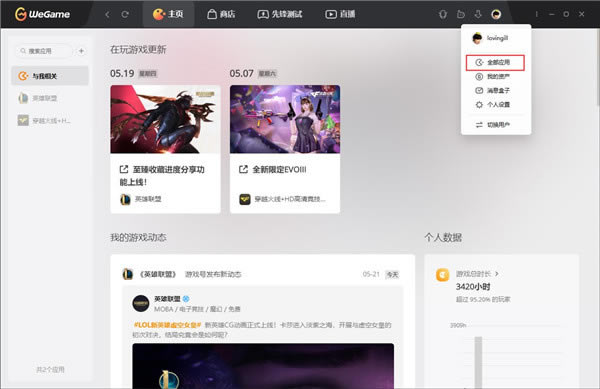Select 全部应用 in the user menu

click(x=495, y=62)
